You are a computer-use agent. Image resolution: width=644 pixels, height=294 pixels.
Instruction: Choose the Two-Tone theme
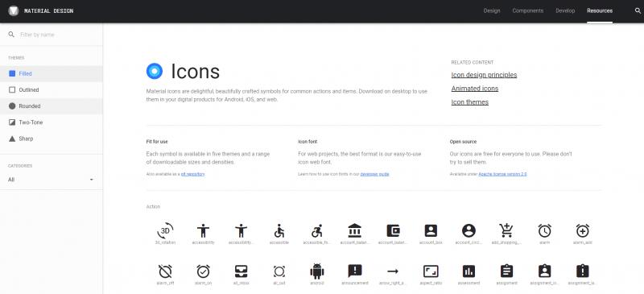[52, 122]
